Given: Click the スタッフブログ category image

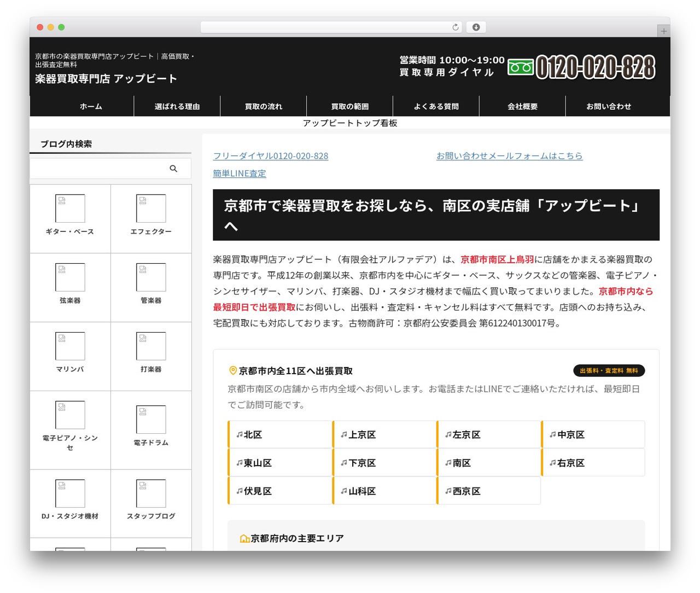Looking at the screenshot, I should (x=151, y=493).
